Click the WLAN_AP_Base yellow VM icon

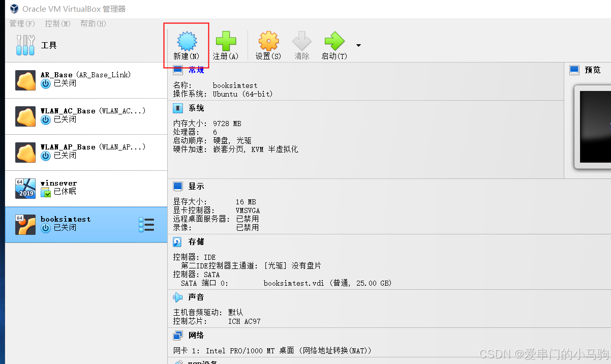coord(25,153)
